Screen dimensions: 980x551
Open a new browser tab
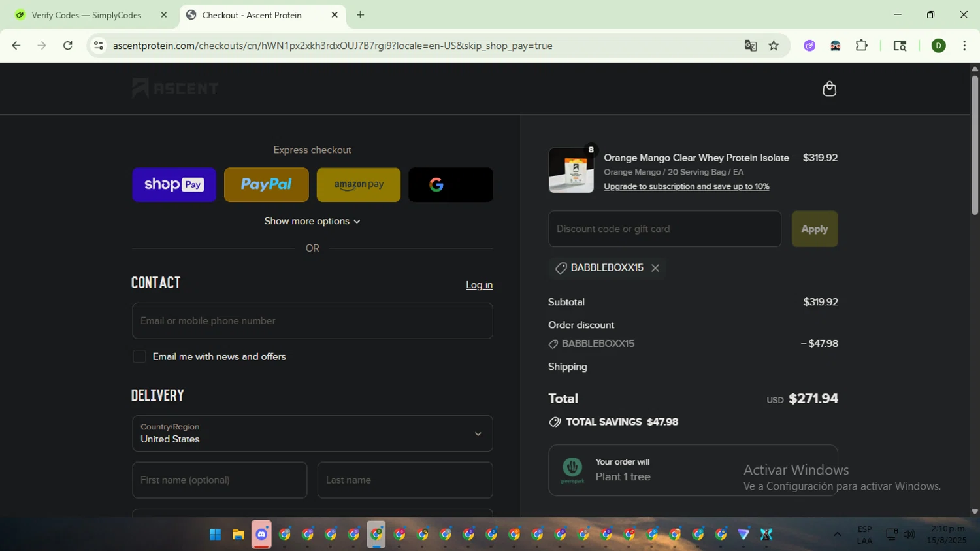361,15
